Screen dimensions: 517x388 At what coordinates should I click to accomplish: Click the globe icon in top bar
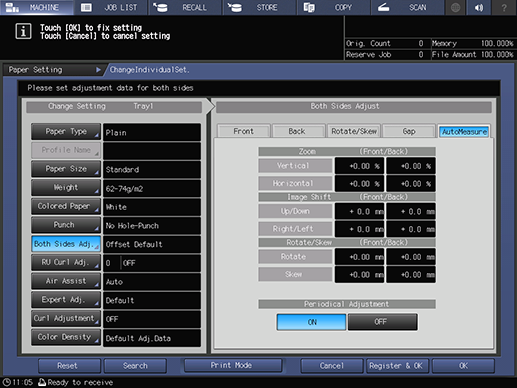point(456,7)
